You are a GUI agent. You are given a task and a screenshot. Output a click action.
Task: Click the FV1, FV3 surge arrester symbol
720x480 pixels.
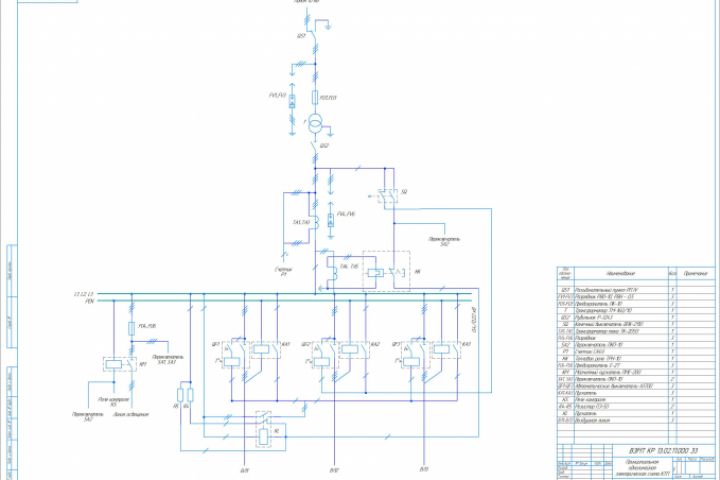point(292,102)
